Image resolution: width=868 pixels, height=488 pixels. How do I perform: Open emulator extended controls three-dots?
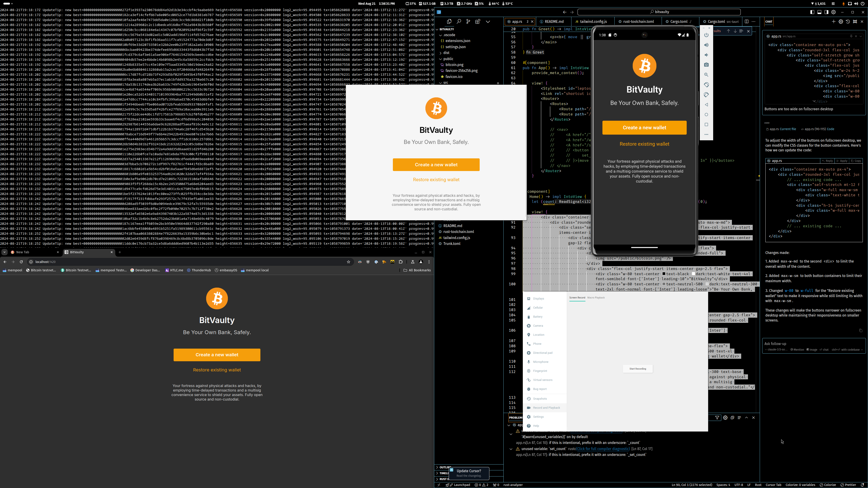click(x=706, y=134)
